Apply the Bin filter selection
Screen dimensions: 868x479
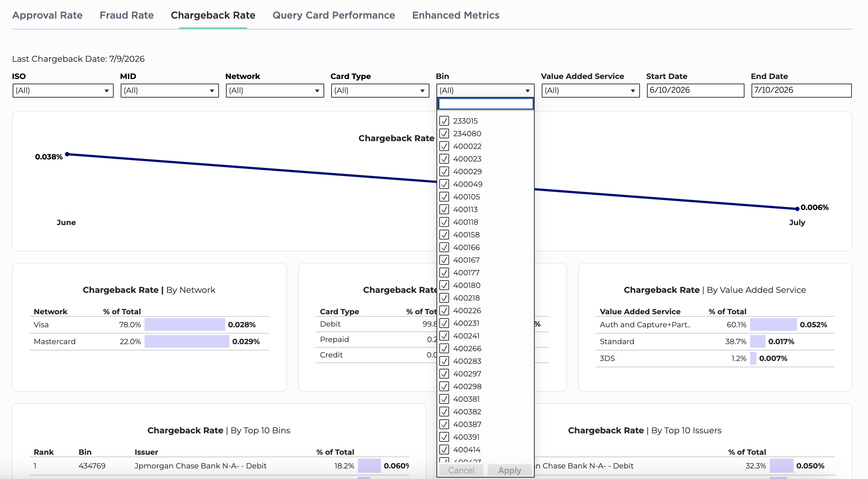(x=510, y=470)
